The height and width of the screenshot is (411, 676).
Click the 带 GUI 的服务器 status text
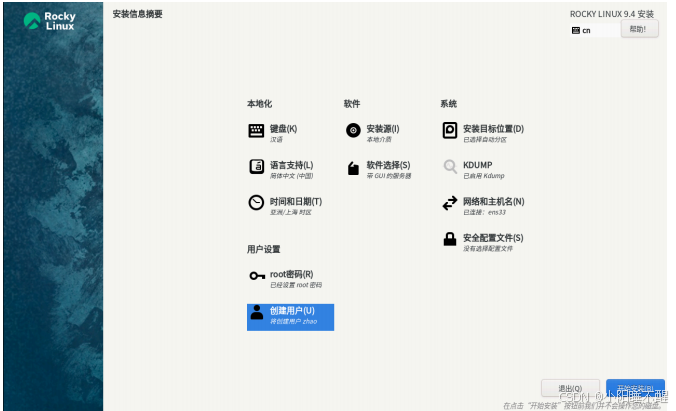(x=389, y=176)
